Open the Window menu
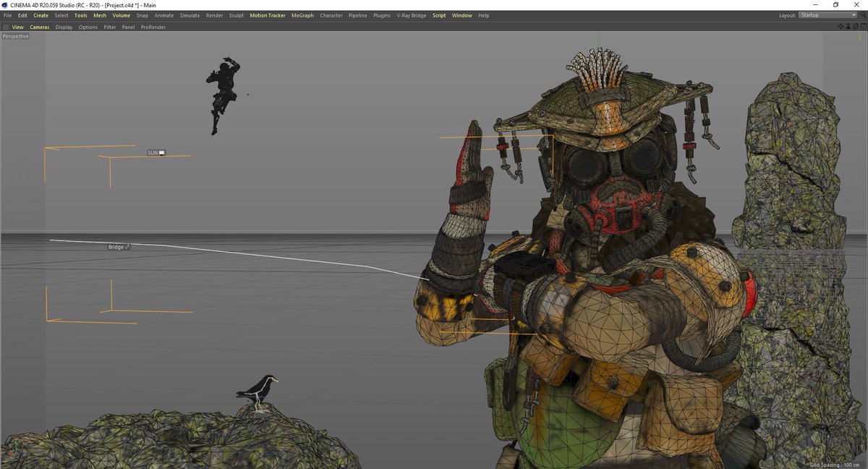The width and height of the screenshot is (868, 469). [462, 15]
